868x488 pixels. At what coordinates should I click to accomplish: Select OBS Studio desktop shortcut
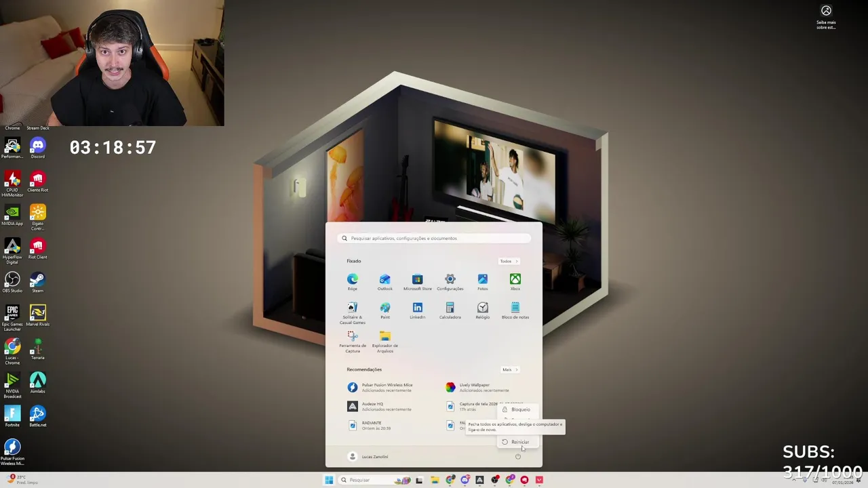pos(12,282)
